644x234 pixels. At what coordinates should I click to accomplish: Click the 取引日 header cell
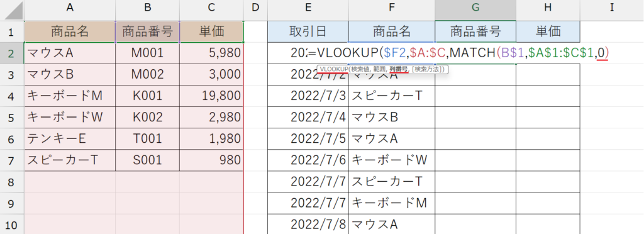point(308,31)
